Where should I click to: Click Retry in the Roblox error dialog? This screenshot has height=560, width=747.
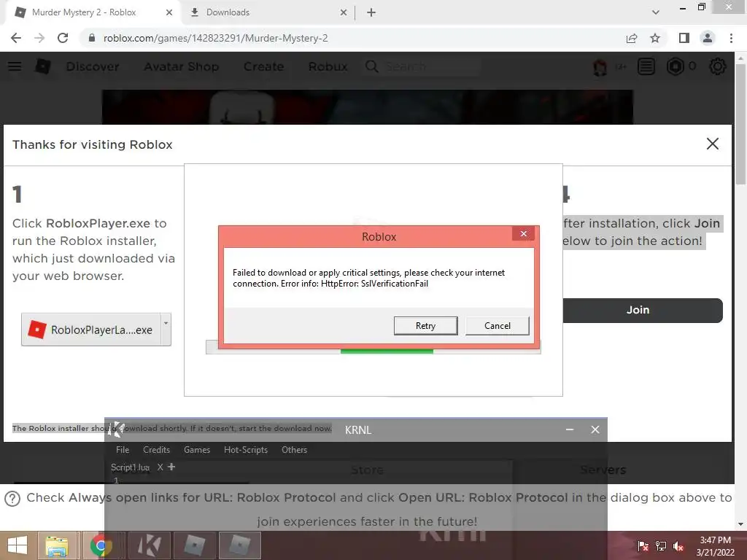tap(425, 326)
